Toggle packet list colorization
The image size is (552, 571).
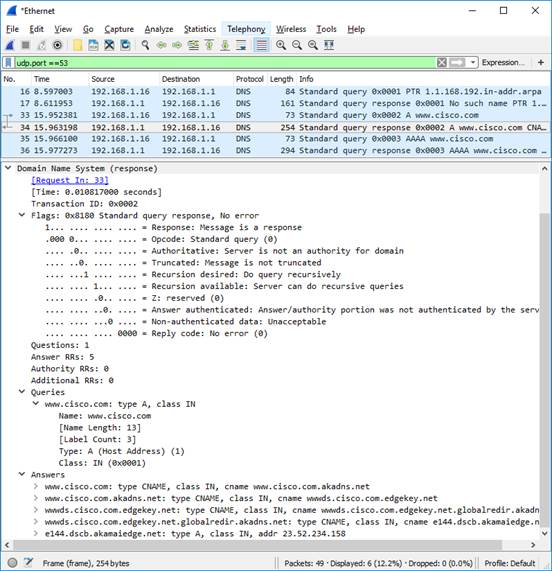tap(261, 45)
